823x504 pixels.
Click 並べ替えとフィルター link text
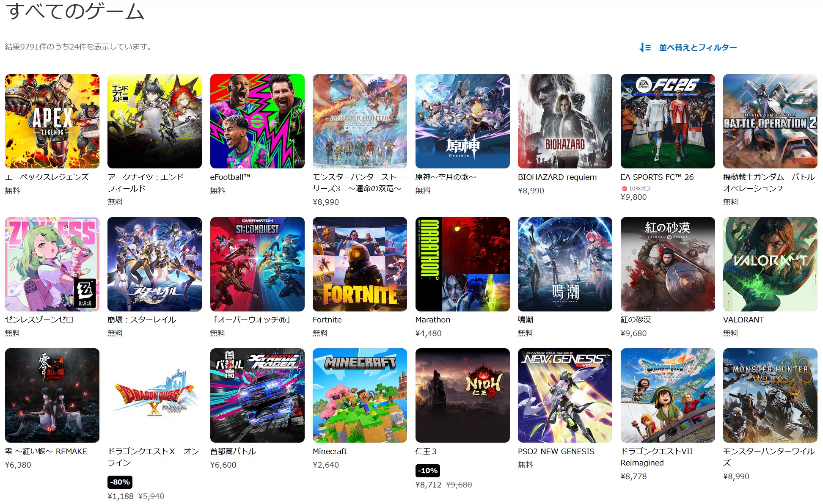click(x=697, y=47)
